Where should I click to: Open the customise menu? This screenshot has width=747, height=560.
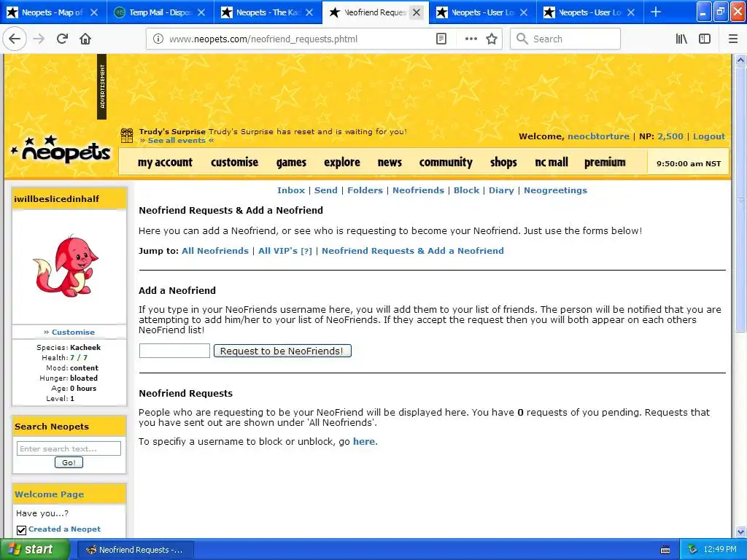pyautogui.click(x=234, y=163)
